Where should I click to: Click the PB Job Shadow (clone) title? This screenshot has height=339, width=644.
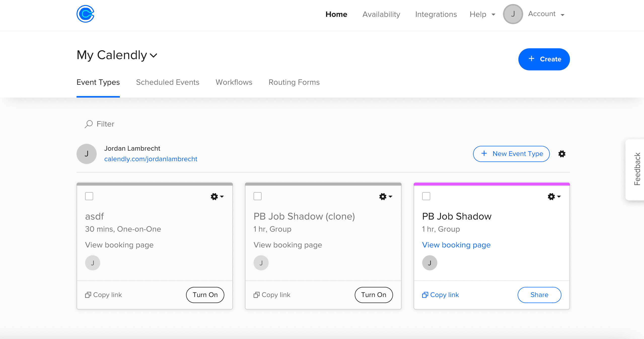coord(304,216)
